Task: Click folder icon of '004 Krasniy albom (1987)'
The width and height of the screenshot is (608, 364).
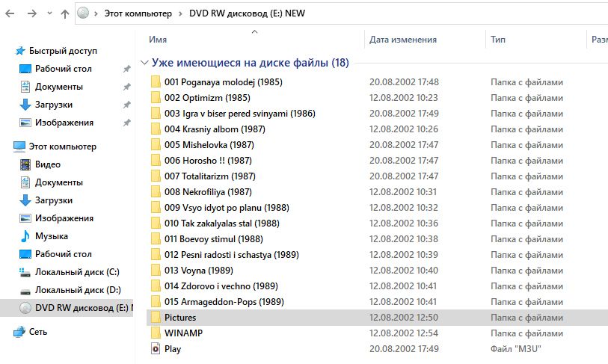Action: pyautogui.click(x=156, y=129)
